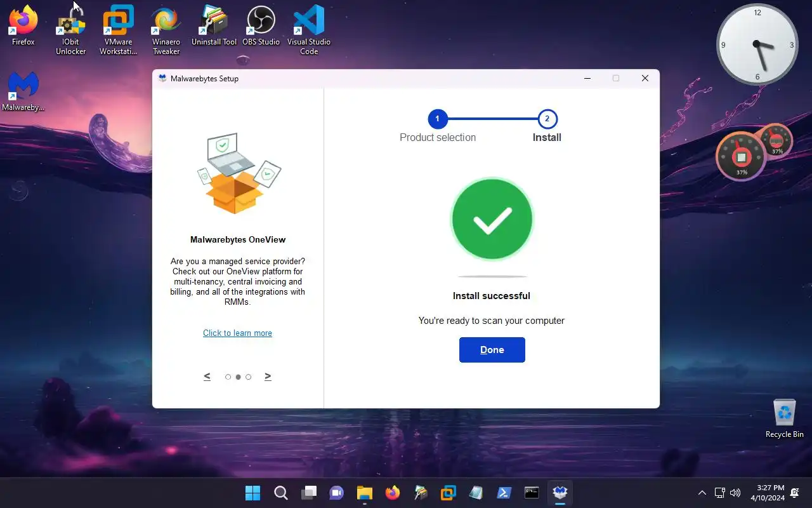
Task: Open the notepad-style taskbar icon
Action: tap(476, 493)
